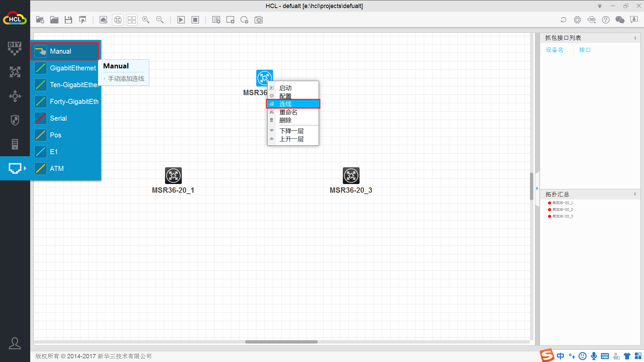The image size is (644, 362).
Task: Click the new project toolbar icon
Action: point(40,20)
